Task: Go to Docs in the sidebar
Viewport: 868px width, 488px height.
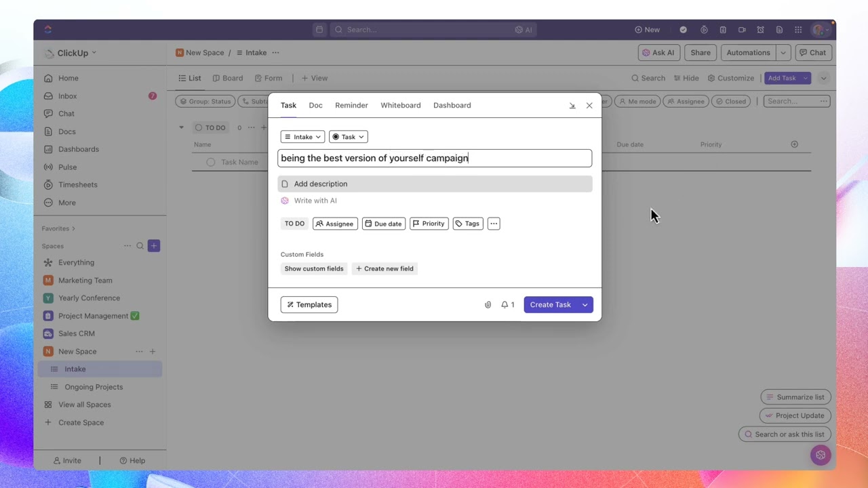Action: pyautogui.click(x=66, y=131)
